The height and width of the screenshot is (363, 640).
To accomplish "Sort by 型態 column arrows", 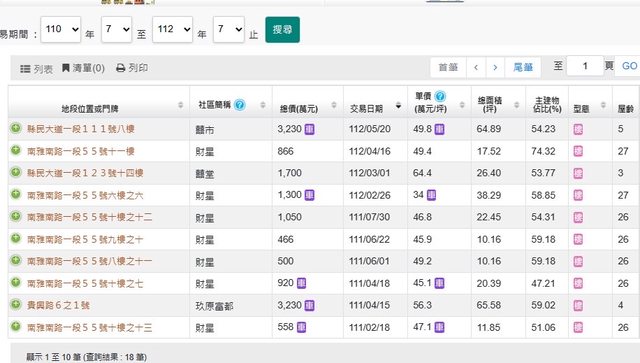I will [603, 105].
